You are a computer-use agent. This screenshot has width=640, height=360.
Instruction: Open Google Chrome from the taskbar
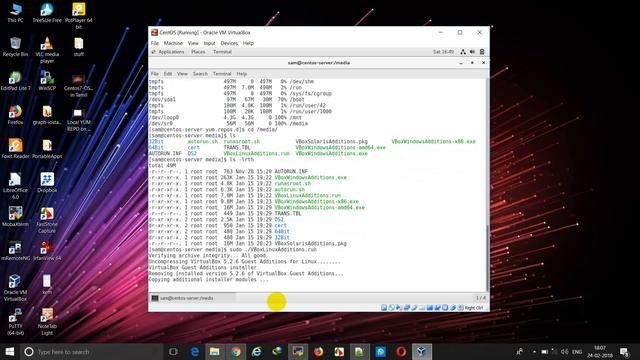(x=236, y=351)
